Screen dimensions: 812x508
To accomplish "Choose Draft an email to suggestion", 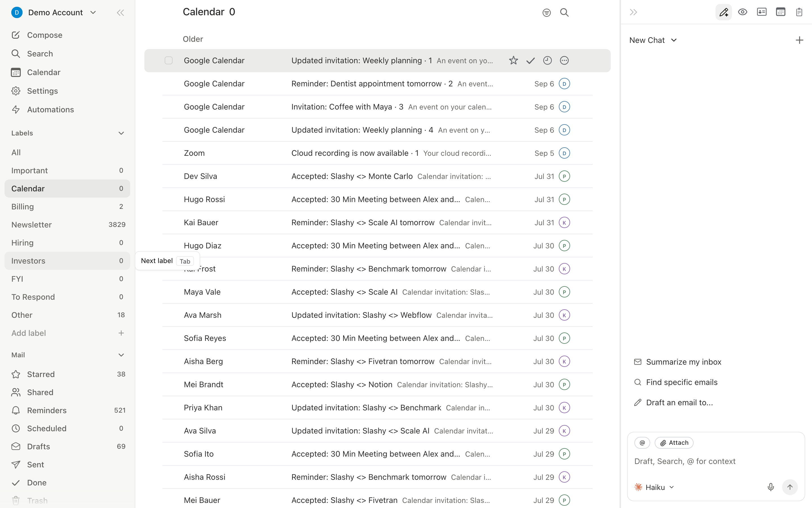I will 673,402.
